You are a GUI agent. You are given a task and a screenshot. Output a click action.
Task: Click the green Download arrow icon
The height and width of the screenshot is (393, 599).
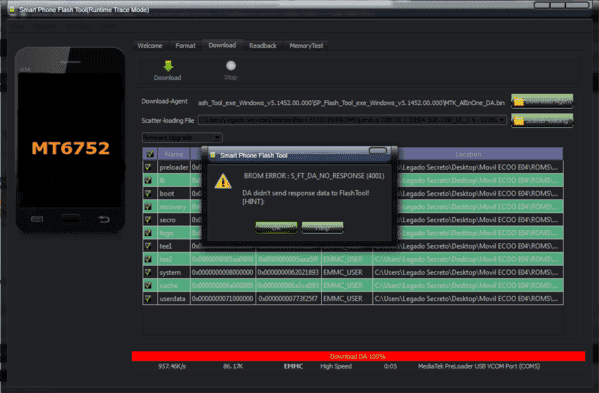168,66
